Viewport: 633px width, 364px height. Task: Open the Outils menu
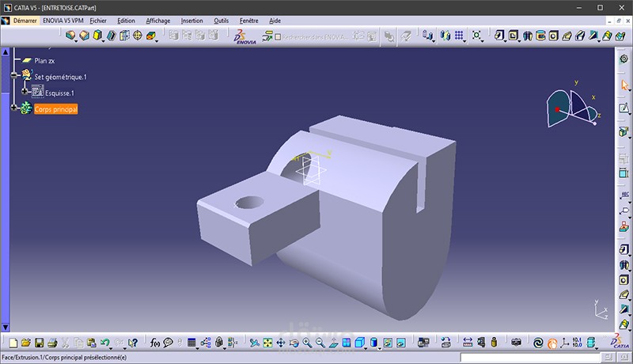pos(222,21)
